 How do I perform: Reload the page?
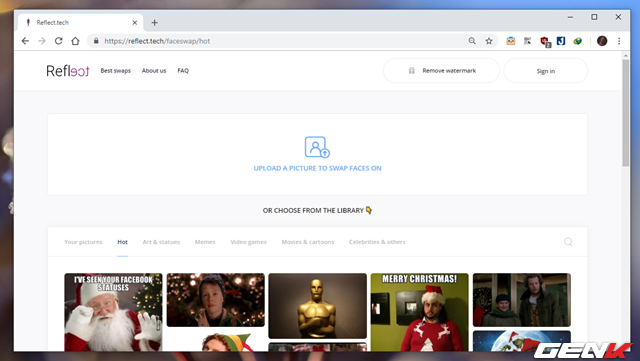[x=59, y=41]
